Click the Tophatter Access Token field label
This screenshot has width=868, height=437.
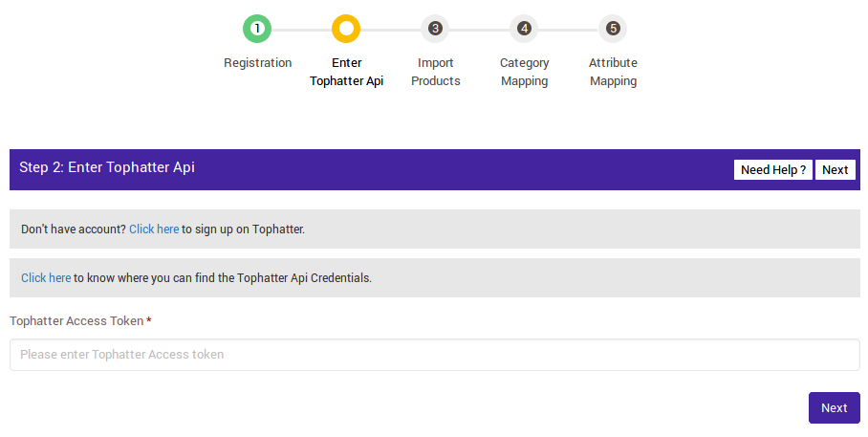click(76, 321)
